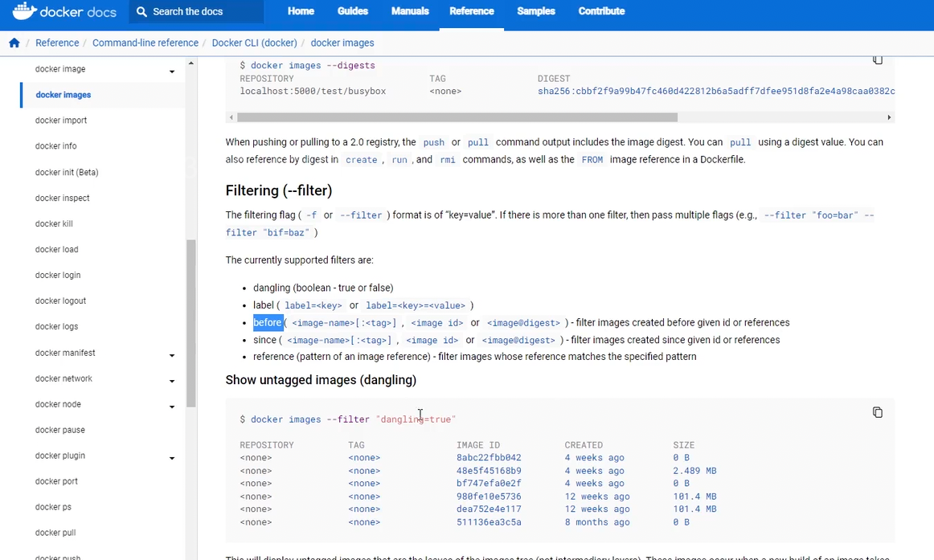Click image ID dea752e4e117
934x560 pixels.
(489, 509)
